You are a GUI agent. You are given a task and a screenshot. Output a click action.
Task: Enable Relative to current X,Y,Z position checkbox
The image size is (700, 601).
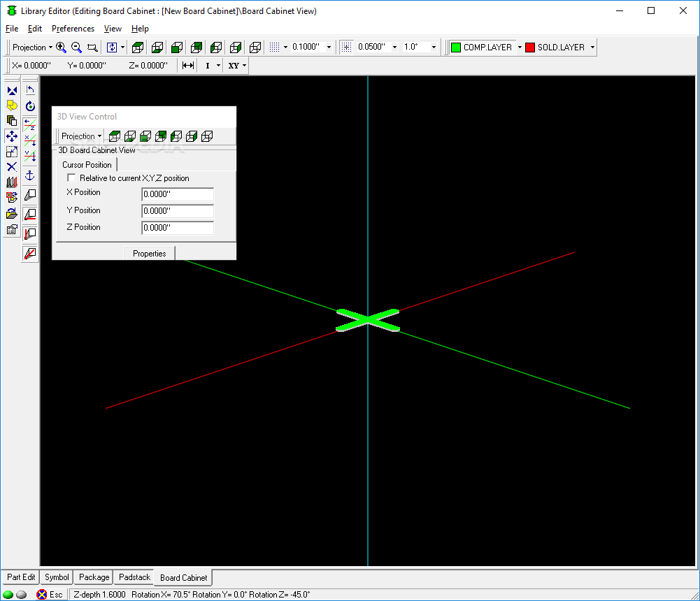pyautogui.click(x=71, y=178)
